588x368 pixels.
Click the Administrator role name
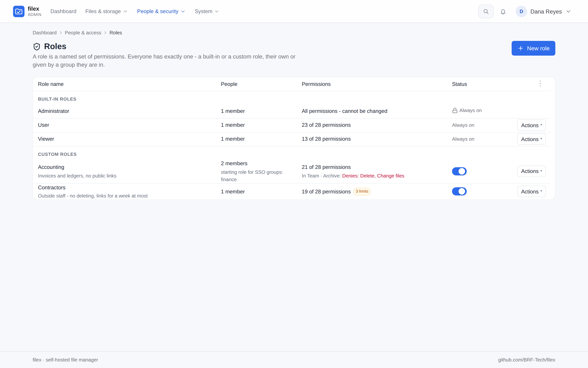click(x=54, y=111)
